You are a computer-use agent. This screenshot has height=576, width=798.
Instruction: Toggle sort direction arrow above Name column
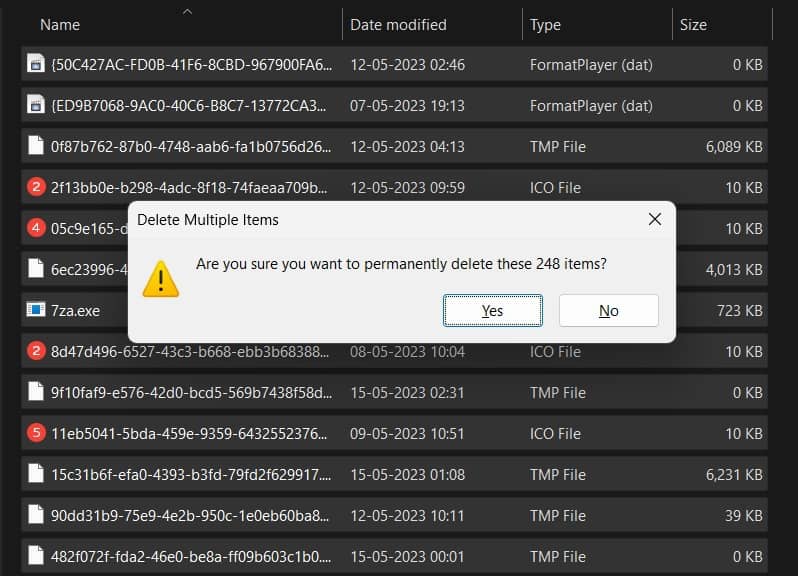tap(187, 11)
